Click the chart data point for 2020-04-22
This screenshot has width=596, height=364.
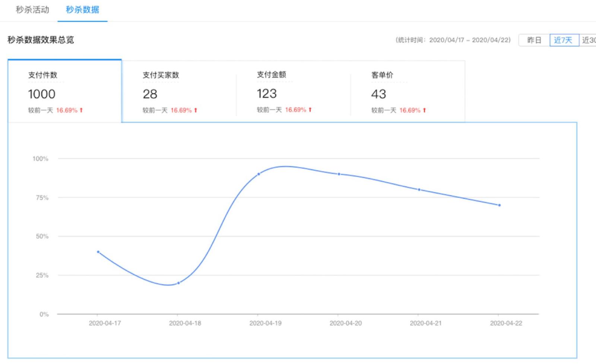500,205
